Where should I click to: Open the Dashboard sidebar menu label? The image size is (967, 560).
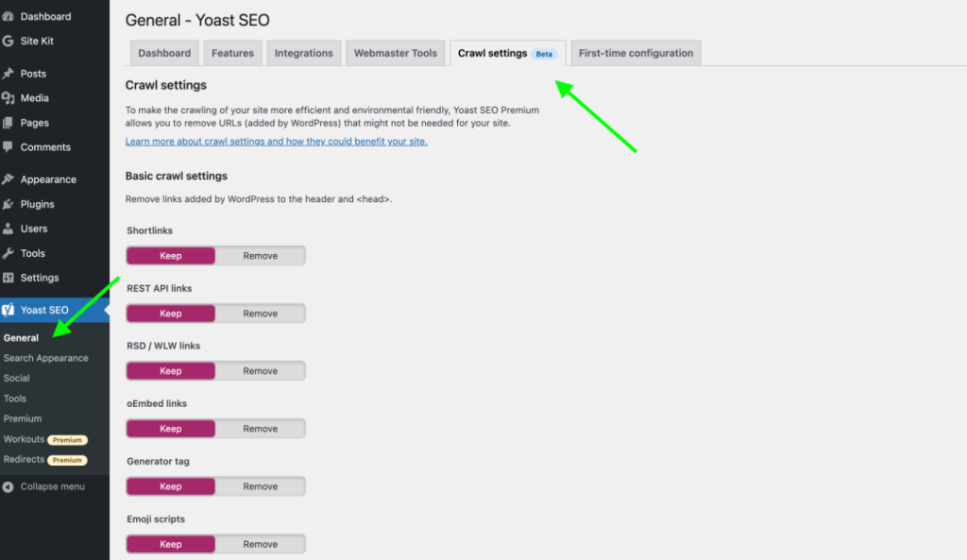coord(45,17)
